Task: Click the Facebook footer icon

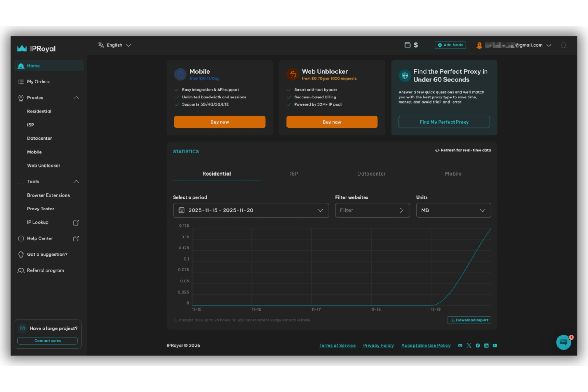Action: 478,346
